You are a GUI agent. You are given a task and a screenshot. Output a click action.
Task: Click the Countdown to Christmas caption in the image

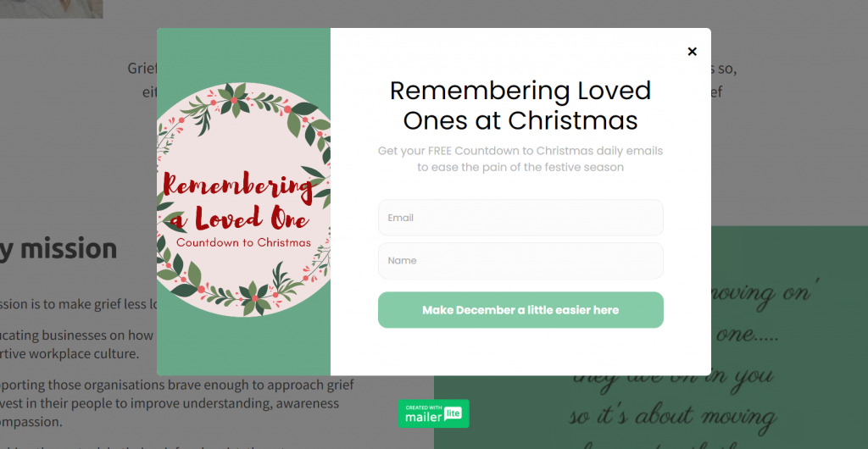click(x=243, y=243)
